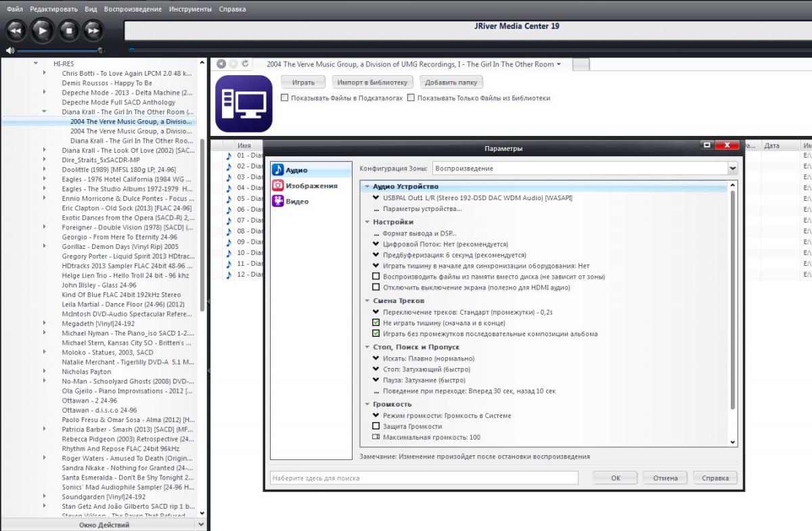Open the Конфигурация Зоны dropdown
Screen dimensions: 812x531
click(x=732, y=168)
